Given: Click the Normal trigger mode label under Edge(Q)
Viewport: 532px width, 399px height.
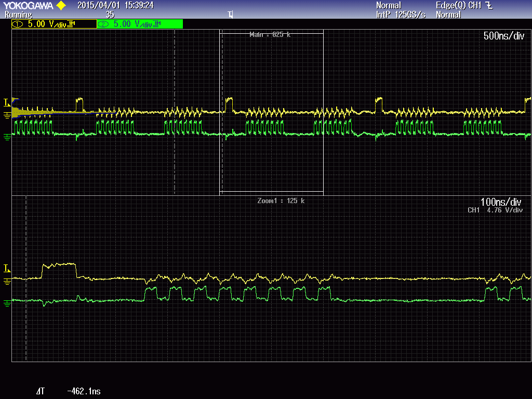Looking at the screenshot, I should (448, 15).
